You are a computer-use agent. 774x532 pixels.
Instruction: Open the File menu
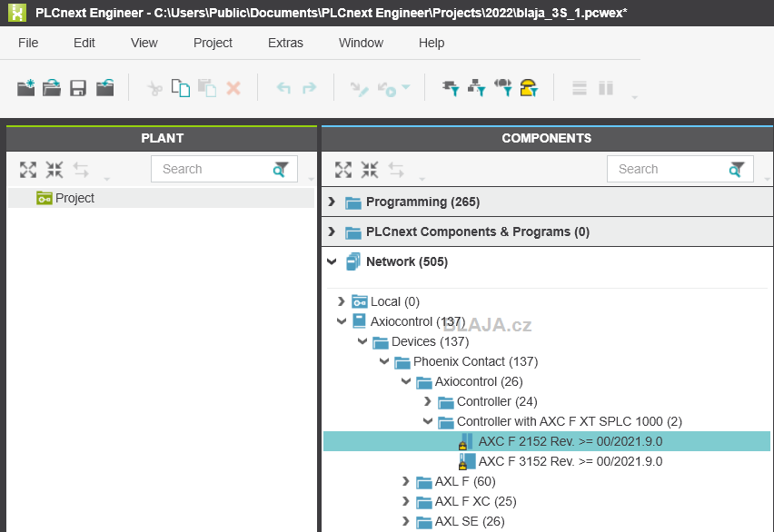coord(28,43)
